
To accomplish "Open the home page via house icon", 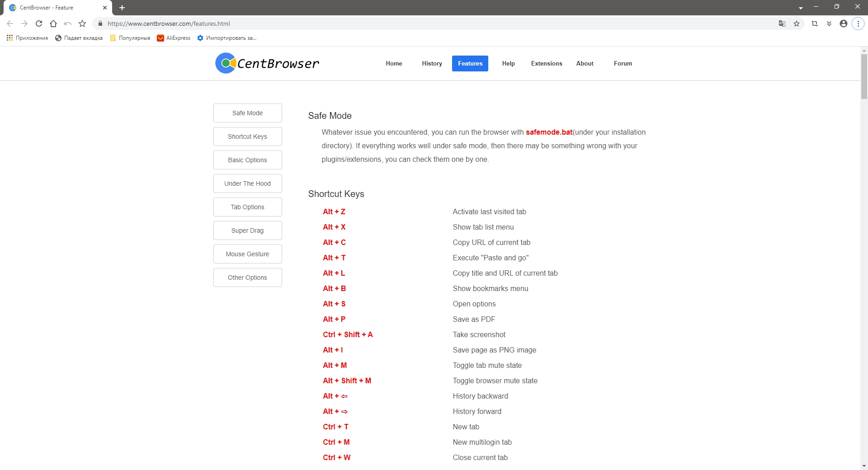I will (53, 23).
